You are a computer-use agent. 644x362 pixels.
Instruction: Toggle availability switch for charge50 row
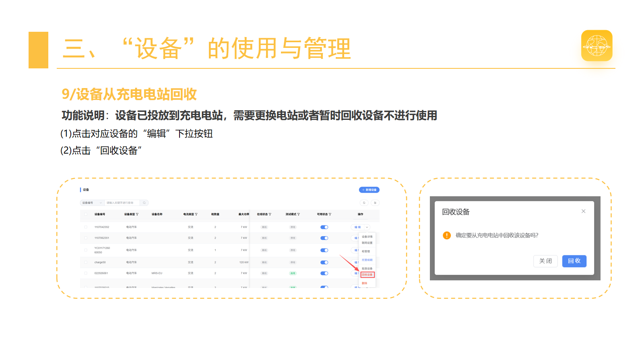click(324, 262)
